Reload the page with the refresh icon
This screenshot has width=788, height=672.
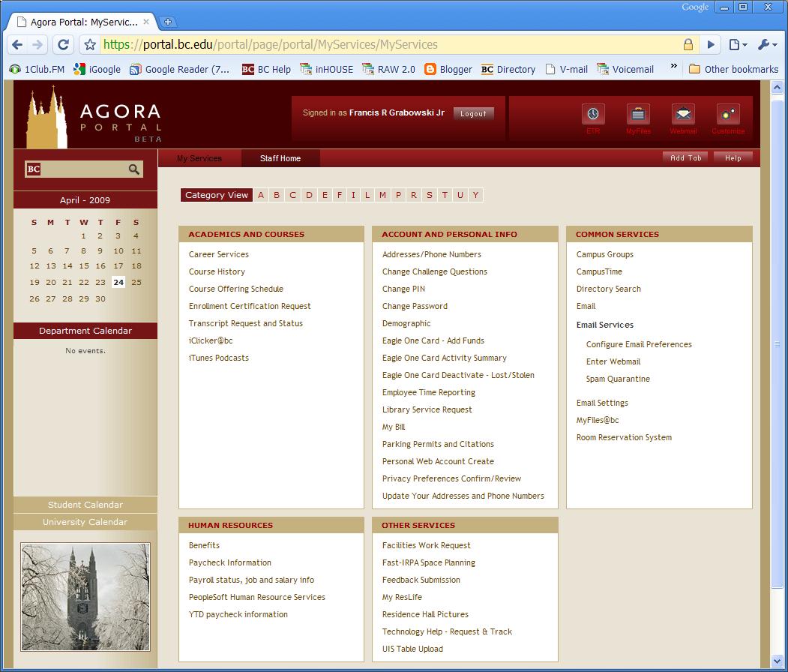coord(63,45)
